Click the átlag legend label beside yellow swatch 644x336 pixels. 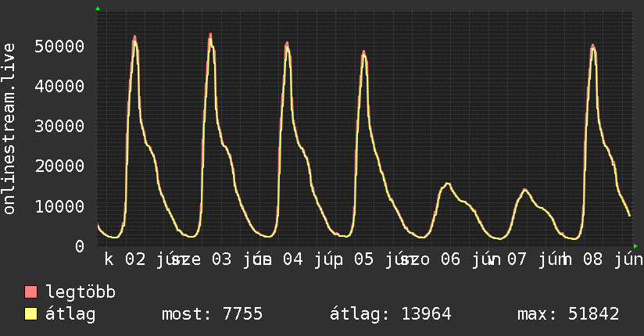tap(70, 314)
